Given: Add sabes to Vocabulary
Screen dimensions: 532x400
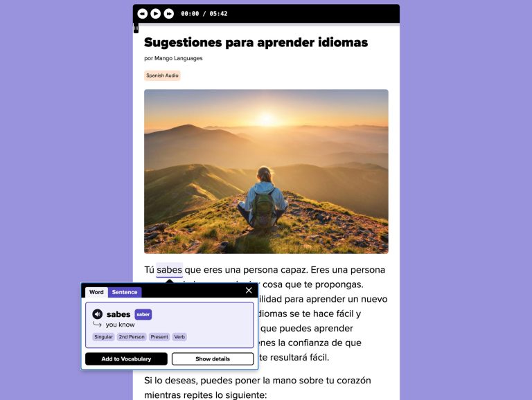Looking at the screenshot, I should (126, 359).
